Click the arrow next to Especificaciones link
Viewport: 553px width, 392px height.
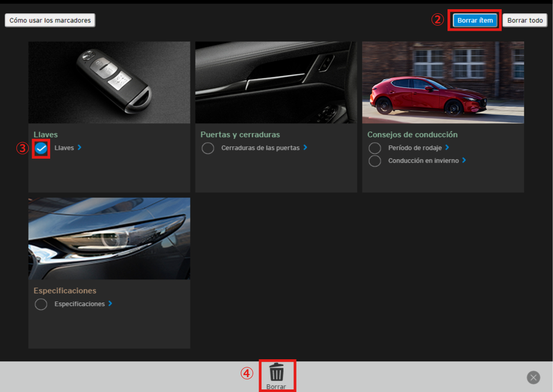[110, 303]
